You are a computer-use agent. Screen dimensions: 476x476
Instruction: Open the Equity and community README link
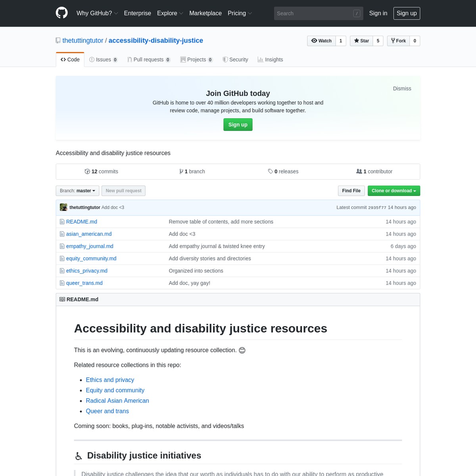tap(115, 390)
